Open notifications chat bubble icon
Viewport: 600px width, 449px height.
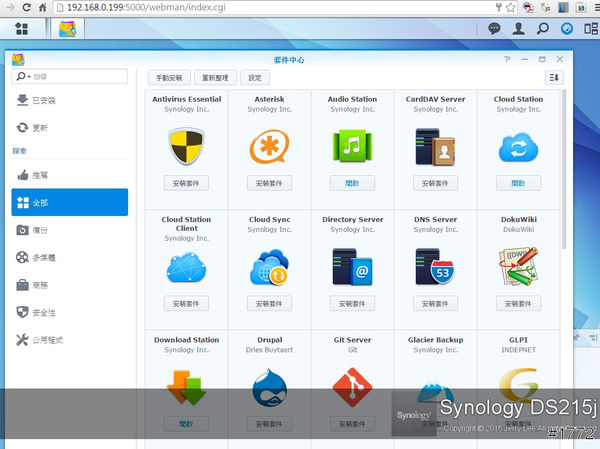494,28
